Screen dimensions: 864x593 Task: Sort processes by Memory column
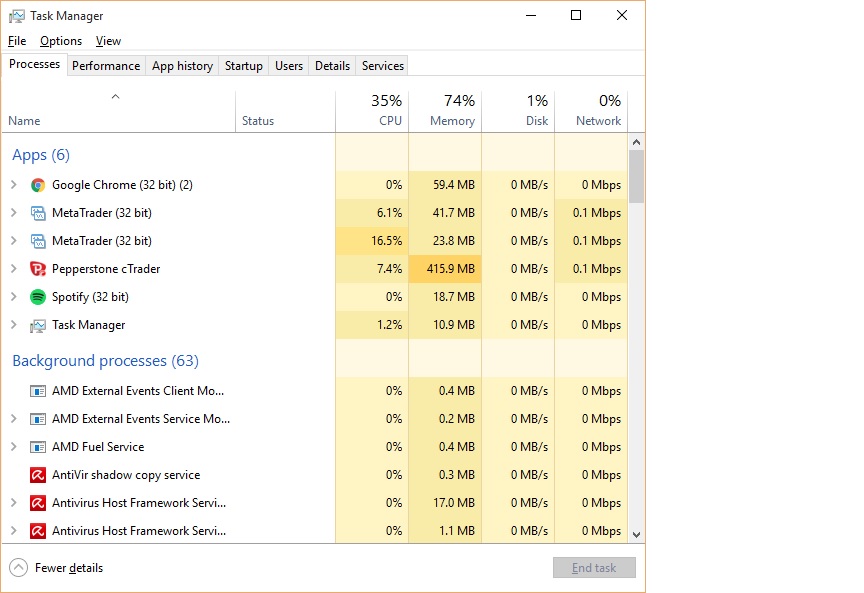click(x=445, y=112)
